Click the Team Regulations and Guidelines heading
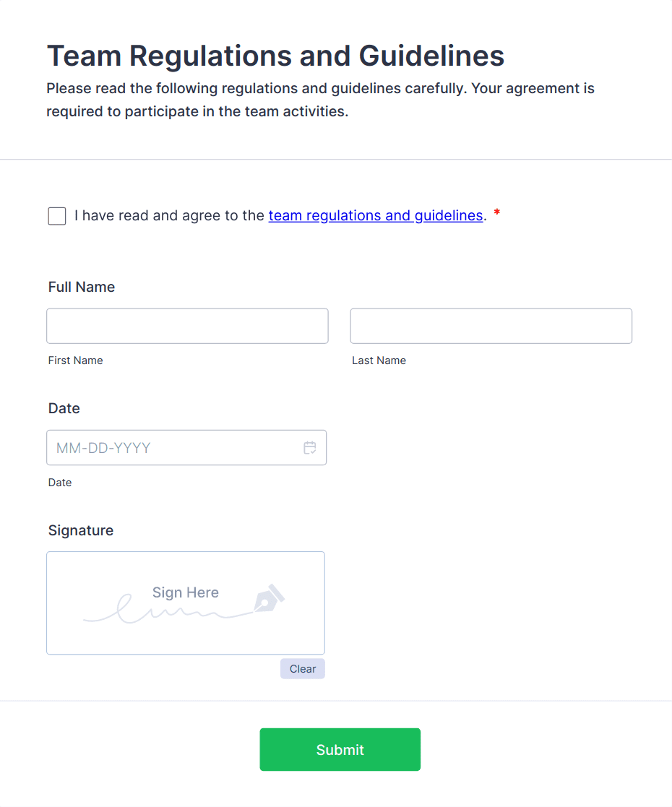The width and height of the screenshot is (672, 807). [275, 56]
